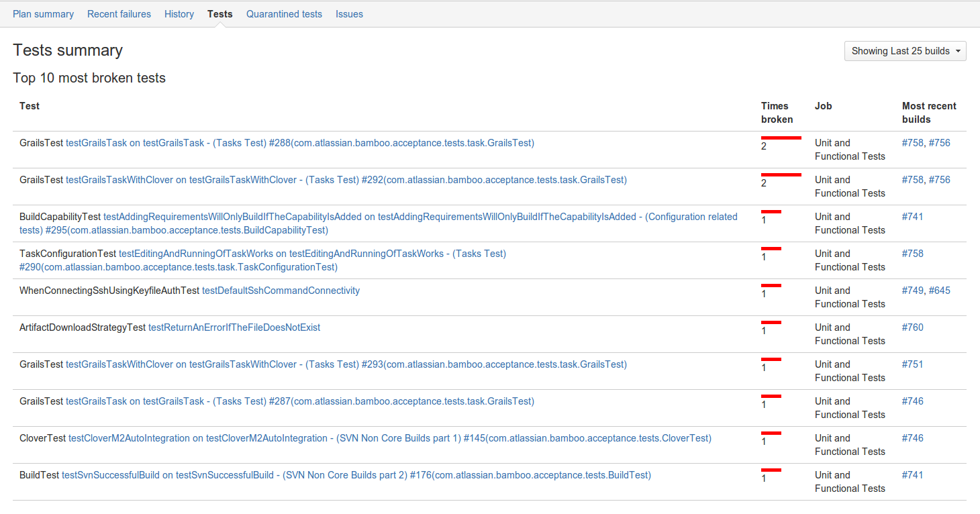Viewport: 980px width, 514px height.
Task: Select the Tests tab
Action: coord(220,14)
